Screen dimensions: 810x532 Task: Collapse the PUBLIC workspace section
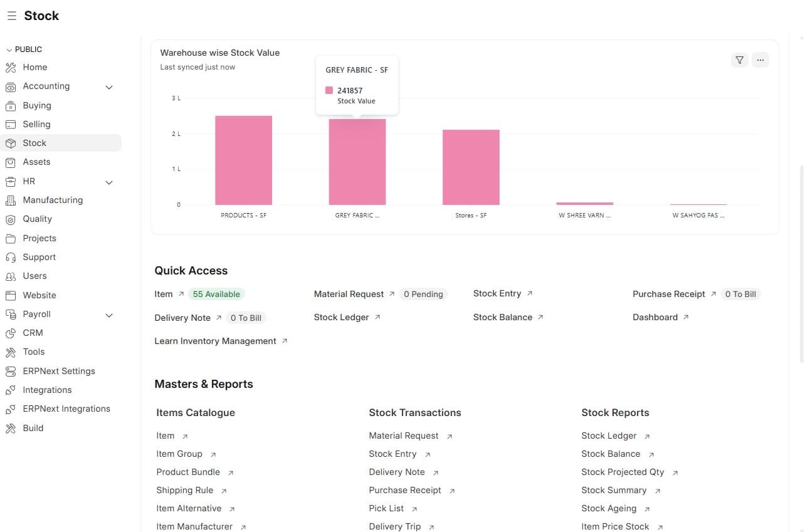9,49
